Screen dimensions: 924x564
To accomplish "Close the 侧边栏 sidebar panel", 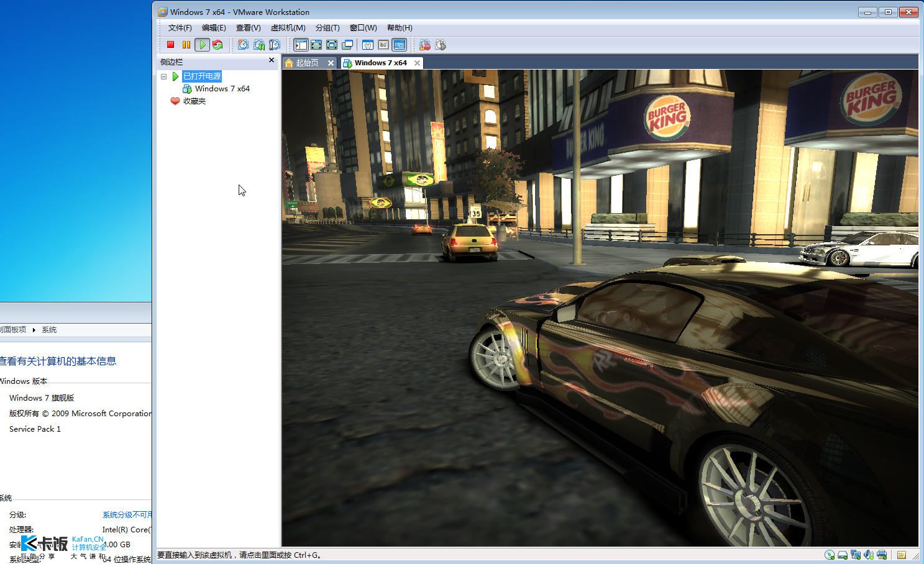I will point(272,60).
